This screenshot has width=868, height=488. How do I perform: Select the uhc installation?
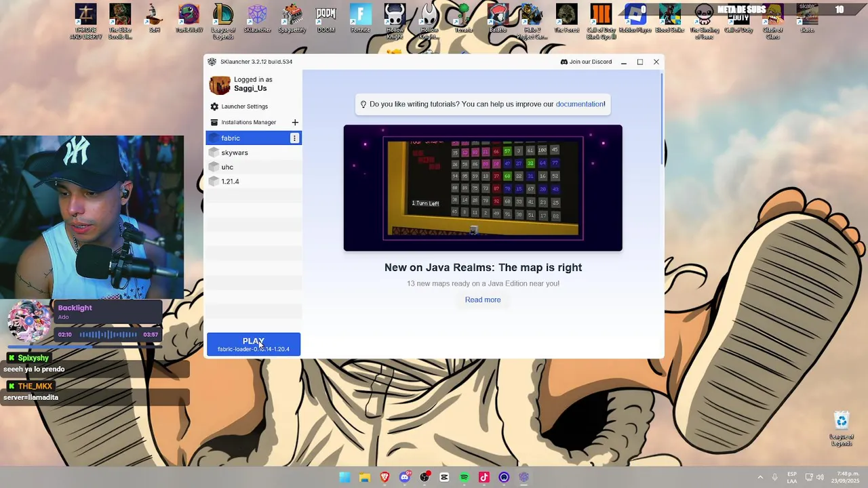point(253,167)
